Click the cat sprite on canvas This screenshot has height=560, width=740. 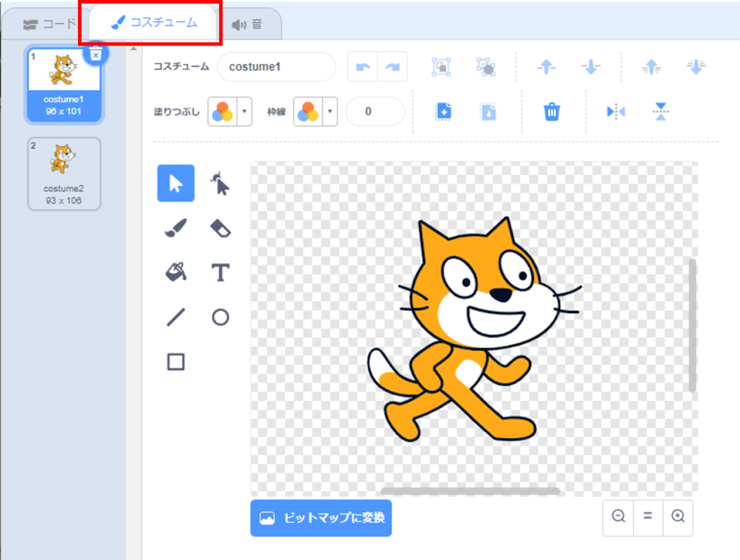[474, 330]
